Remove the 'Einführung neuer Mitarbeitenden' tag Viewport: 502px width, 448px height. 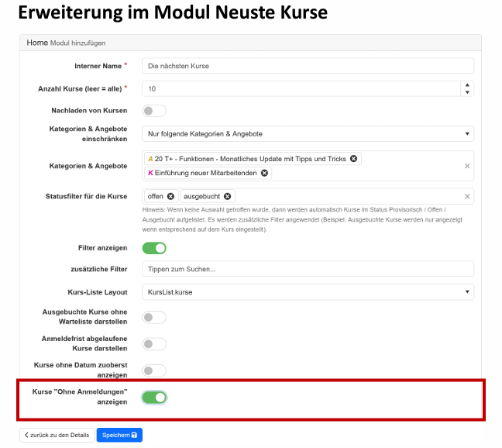265,173
